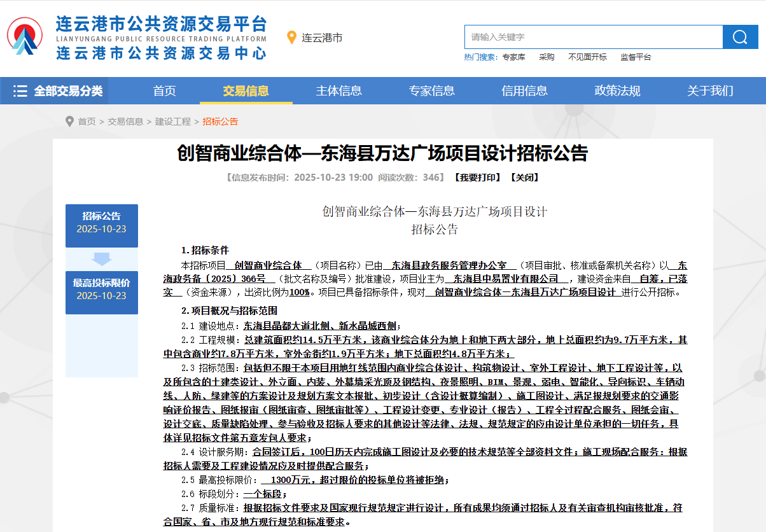This screenshot has width=766, height=532.
Task: Click the location pin in the breadcrumb
Action: pyautogui.click(x=70, y=122)
